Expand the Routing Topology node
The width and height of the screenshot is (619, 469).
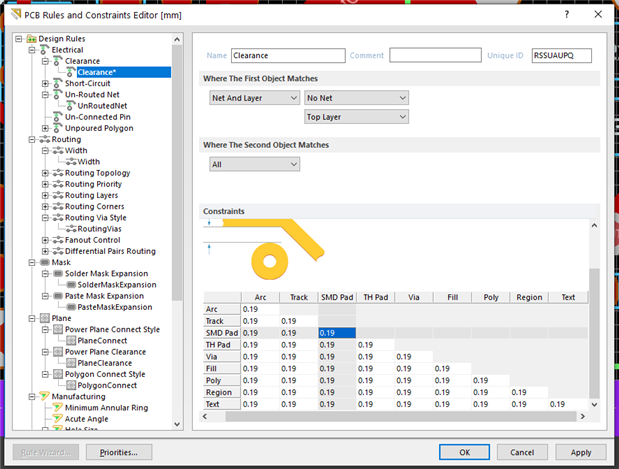pos(45,173)
